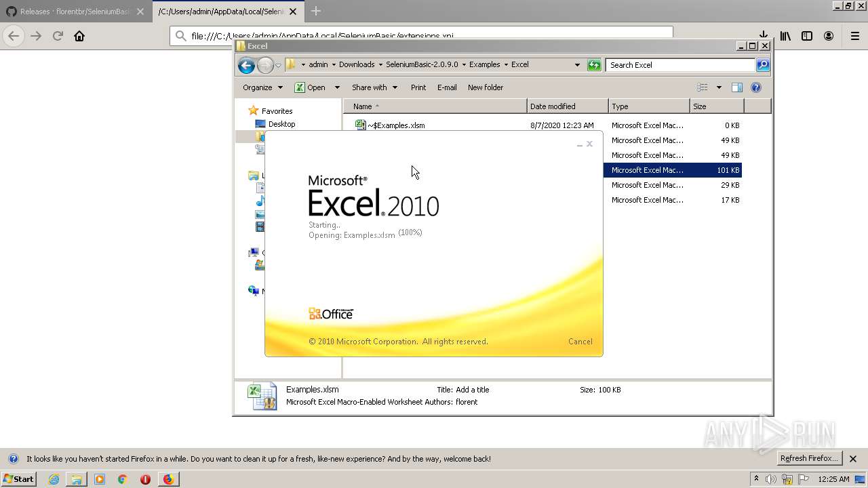Click E-mail in the Explorer toolbar
Image resolution: width=868 pixels, height=488 pixels.
click(x=447, y=87)
